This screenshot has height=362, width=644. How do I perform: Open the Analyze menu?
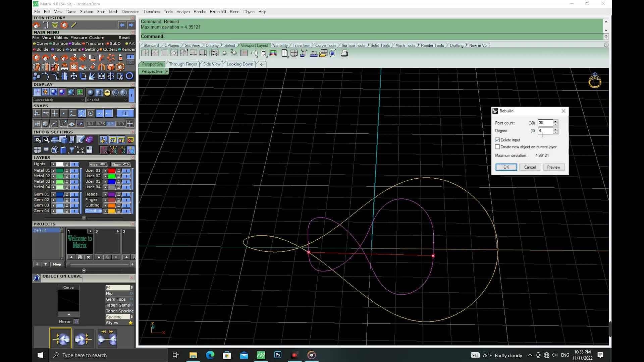click(x=183, y=12)
